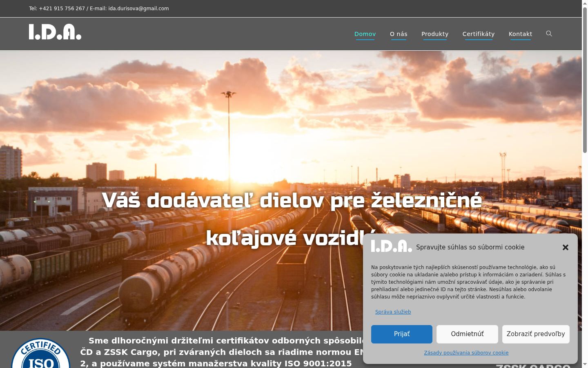Open the Správa služieb link
588x368 pixels.
pyautogui.click(x=393, y=312)
